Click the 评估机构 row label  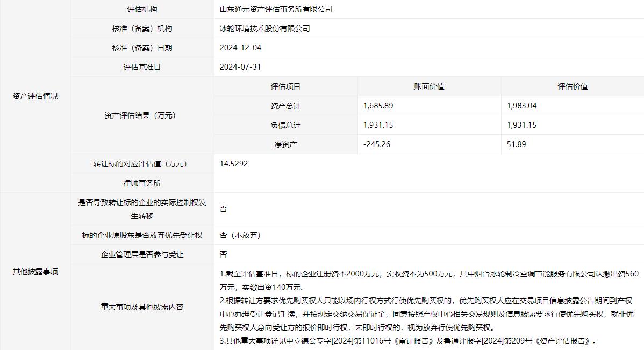[x=142, y=9]
